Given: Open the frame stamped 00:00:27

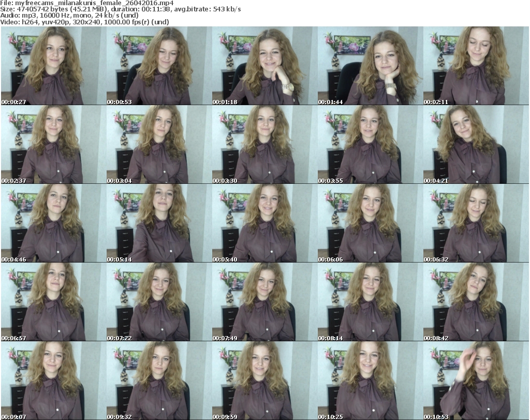Looking at the screenshot, I should [53, 66].
